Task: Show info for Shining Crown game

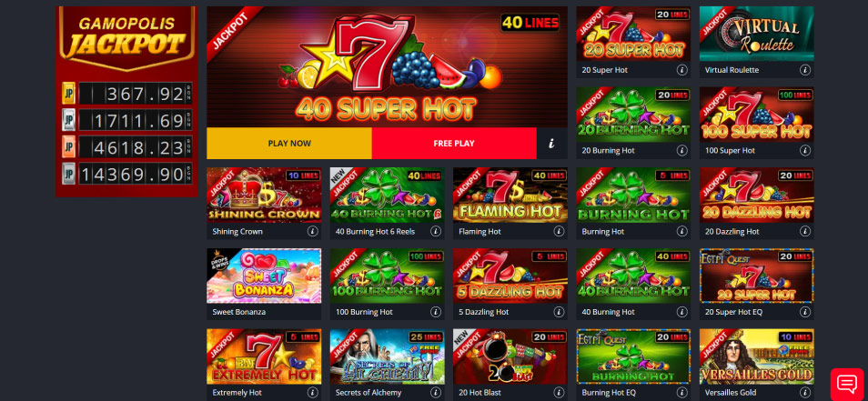Action: pyautogui.click(x=312, y=231)
